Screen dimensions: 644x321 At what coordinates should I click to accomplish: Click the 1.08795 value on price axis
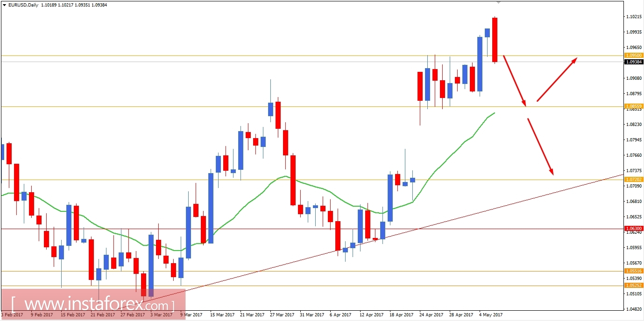634,94
